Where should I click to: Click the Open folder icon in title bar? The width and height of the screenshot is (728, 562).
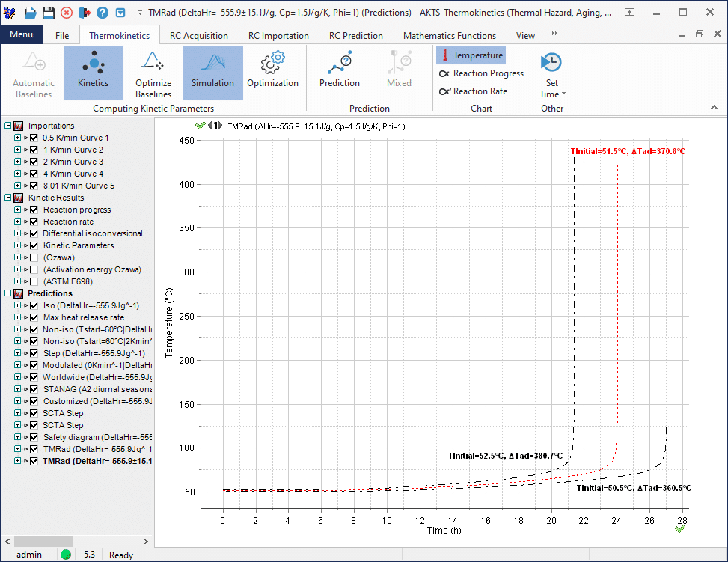[x=30, y=13]
